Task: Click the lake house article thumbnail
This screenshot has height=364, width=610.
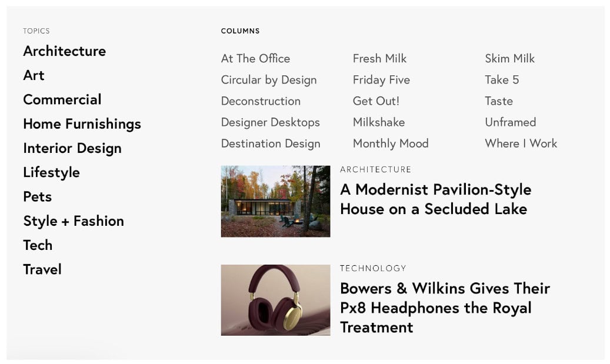Action: click(x=275, y=201)
